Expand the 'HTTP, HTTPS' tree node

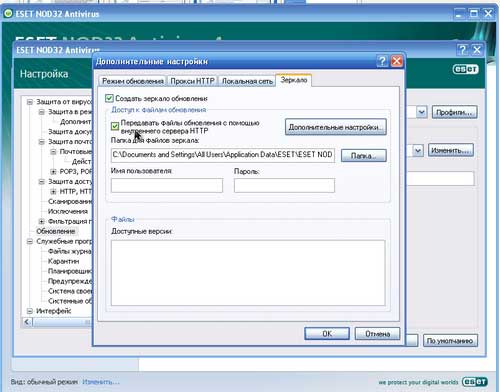[x=53, y=192]
